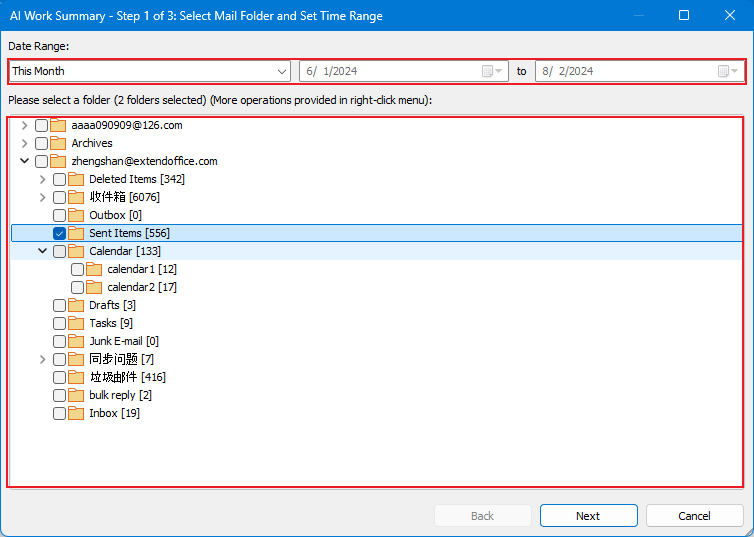Click the Deleted Items folder icon
This screenshot has width=754, height=537.
(77, 179)
